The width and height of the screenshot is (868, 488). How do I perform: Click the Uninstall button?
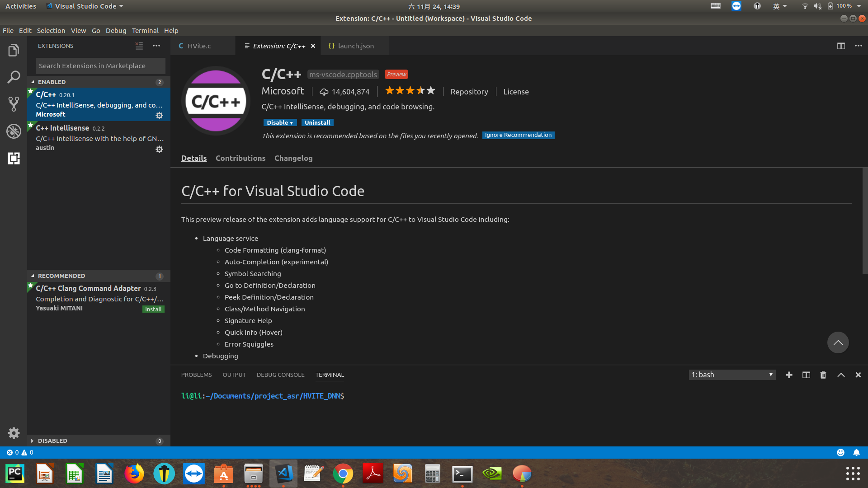(x=317, y=123)
